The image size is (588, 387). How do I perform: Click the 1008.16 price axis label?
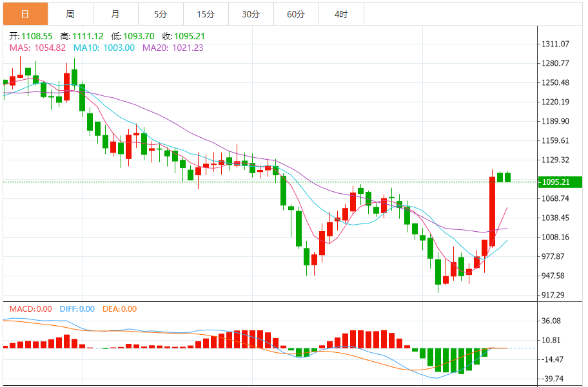pyautogui.click(x=555, y=237)
